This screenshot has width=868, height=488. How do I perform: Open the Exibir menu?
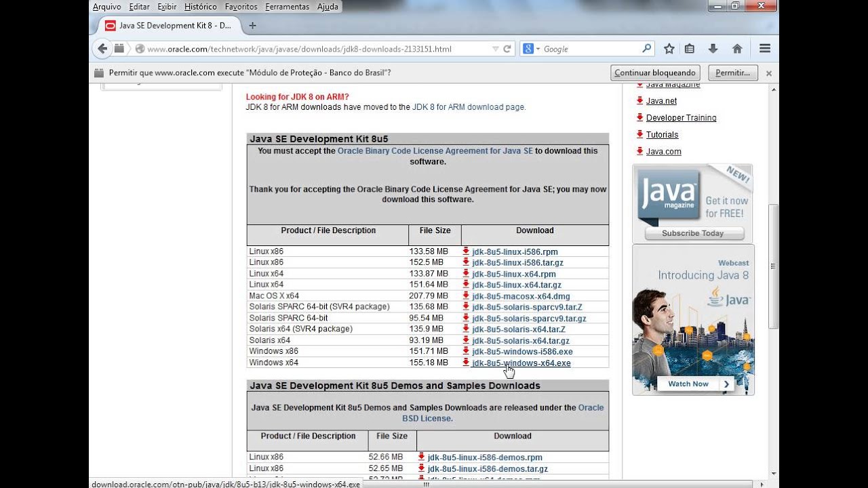[x=167, y=7]
